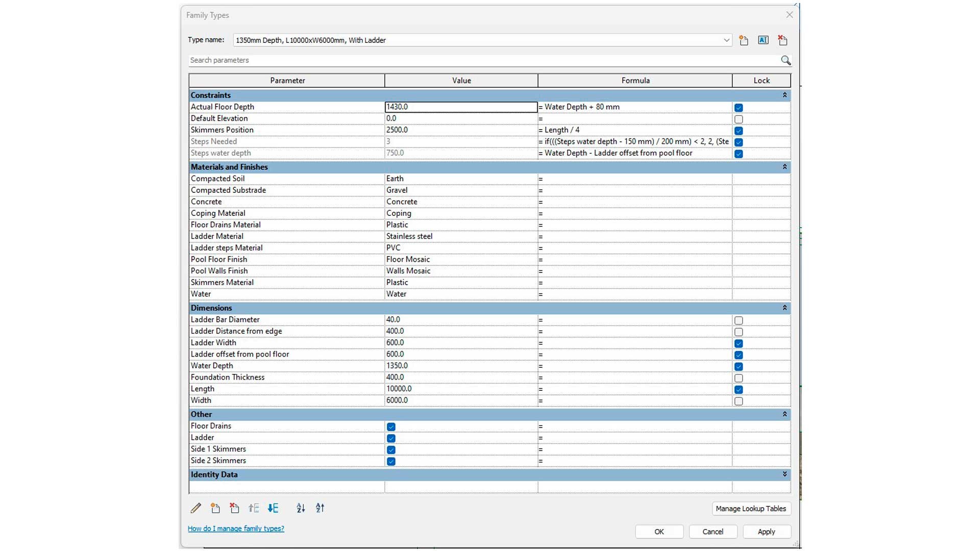Expand the Dimensions section
980x551 pixels.
click(x=784, y=308)
